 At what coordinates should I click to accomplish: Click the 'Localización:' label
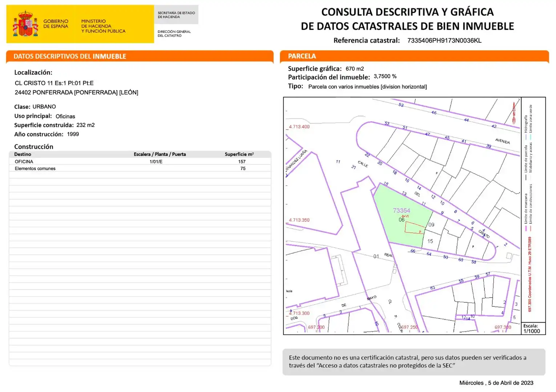[x=33, y=73]
